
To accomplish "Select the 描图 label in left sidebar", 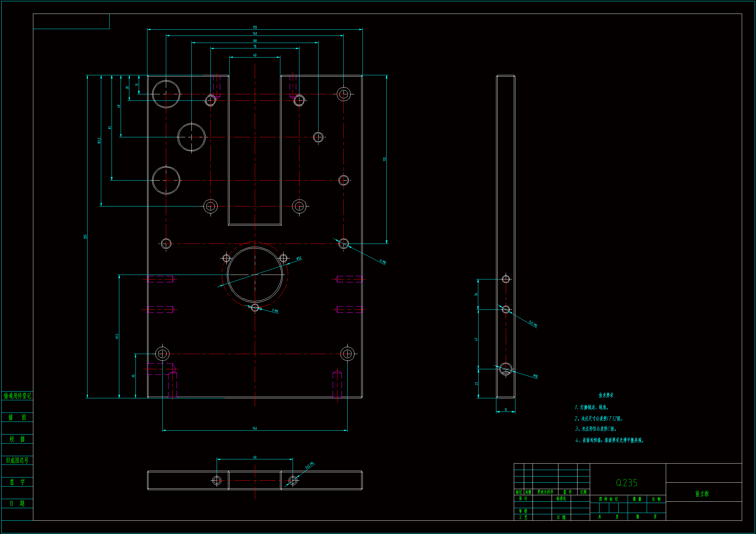I will tap(17, 417).
